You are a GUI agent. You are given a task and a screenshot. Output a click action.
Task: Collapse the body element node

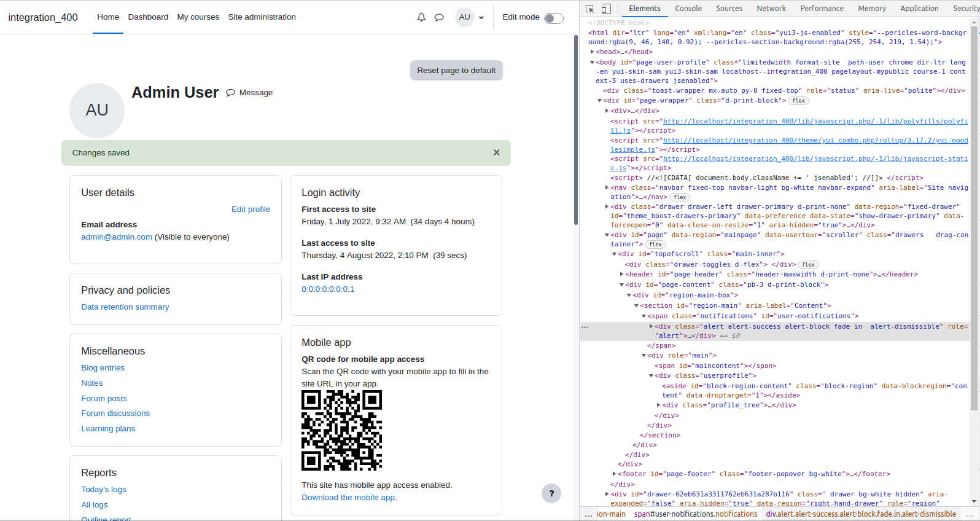coord(592,62)
